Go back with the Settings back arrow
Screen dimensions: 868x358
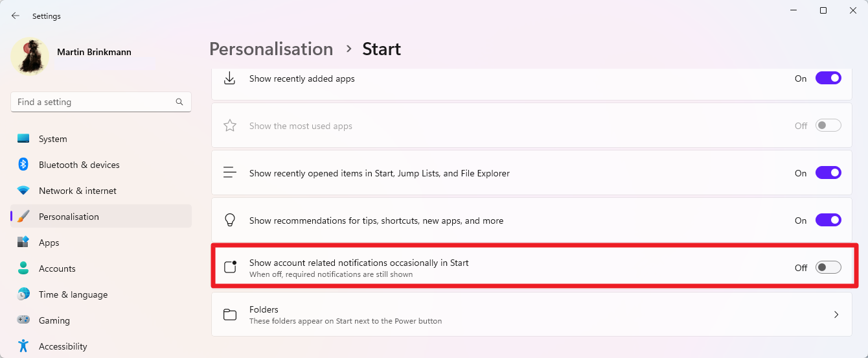[x=16, y=16]
